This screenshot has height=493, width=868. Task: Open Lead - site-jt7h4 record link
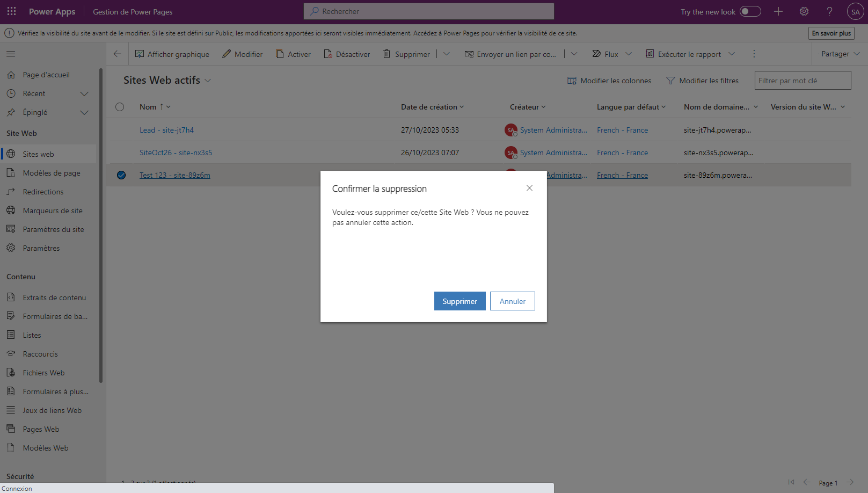click(x=166, y=130)
